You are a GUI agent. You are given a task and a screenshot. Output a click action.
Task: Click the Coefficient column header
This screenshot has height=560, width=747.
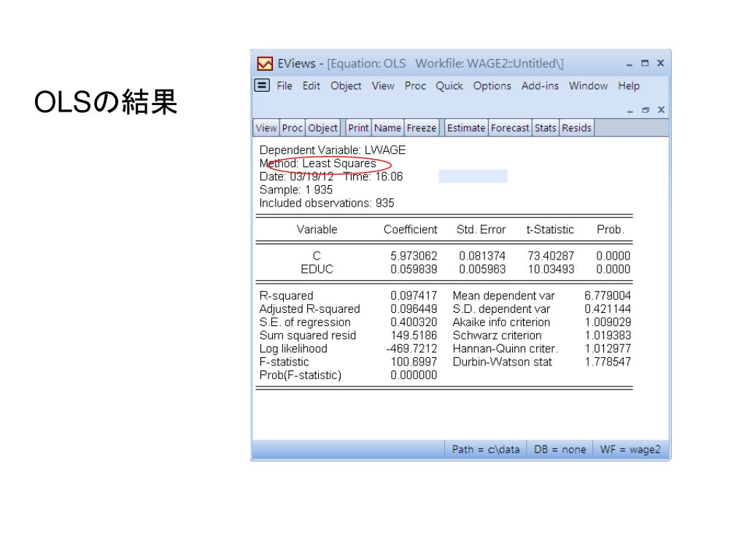click(x=410, y=230)
